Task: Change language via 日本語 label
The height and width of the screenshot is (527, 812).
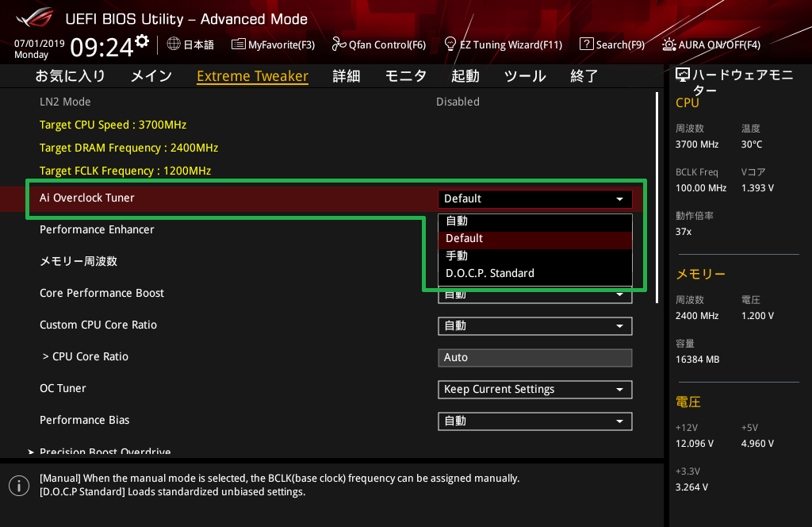Action: (199, 45)
